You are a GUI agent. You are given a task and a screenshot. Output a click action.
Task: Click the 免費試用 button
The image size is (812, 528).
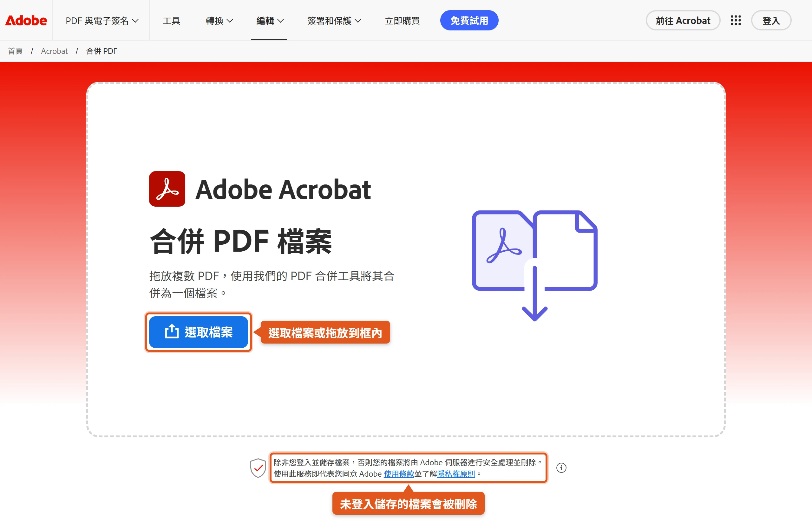(x=469, y=21)
